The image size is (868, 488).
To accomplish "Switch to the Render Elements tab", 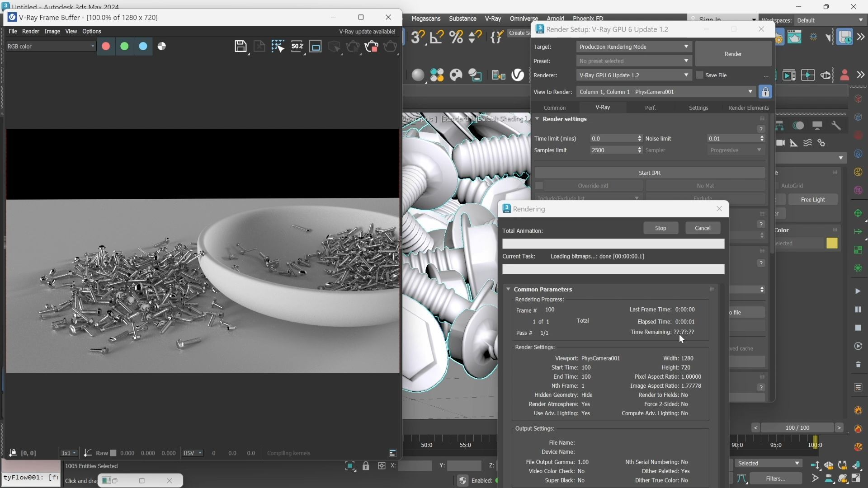I will [x=748, y=108].
